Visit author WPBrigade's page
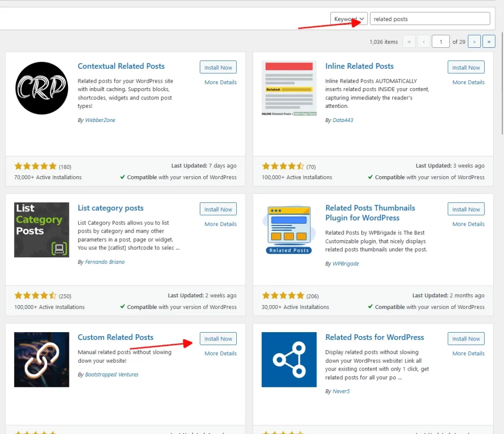Screen dimensions: 504x434 tap(346, 264)
